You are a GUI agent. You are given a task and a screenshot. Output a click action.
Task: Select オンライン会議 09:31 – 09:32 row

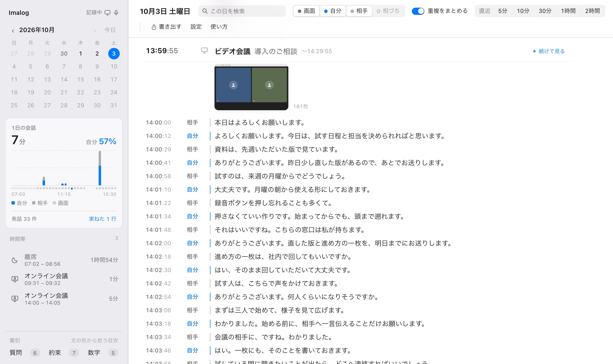point(64,279)
